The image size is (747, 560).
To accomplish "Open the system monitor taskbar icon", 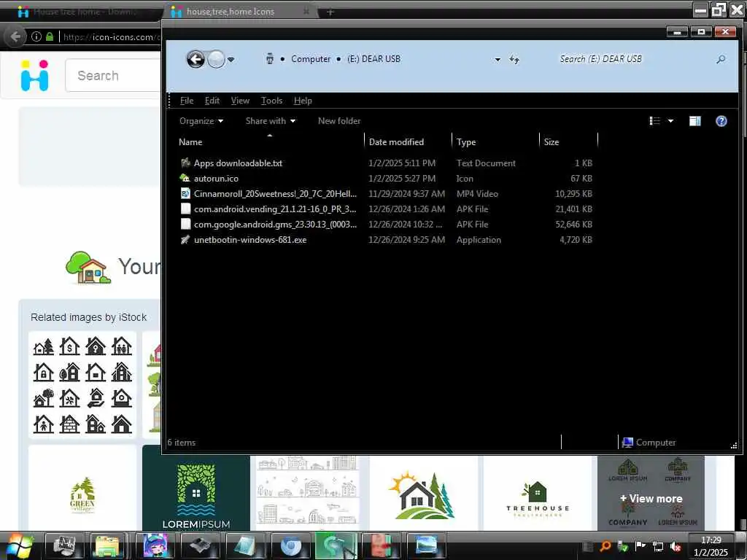I will 64,545.
